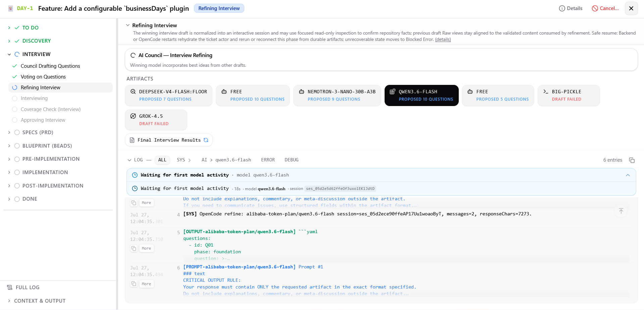Click the FULL LOG list icon
This screenshot has height=310, width=644.
tap(10, 288)
